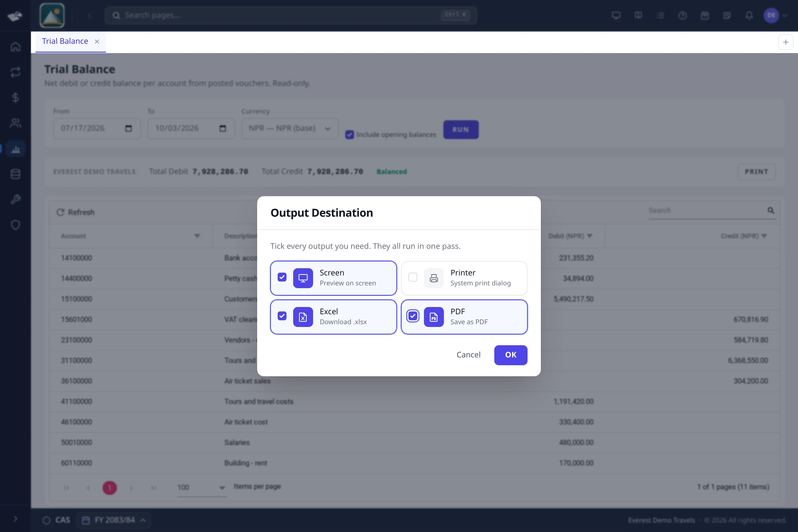Click the Printer icon in dialog
This screenshot has height=532, width=798.
tap(434, 278)
